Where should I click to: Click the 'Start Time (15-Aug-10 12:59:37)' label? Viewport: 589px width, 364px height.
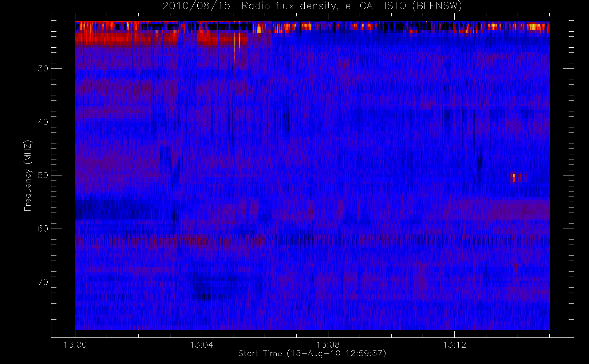pos(312,353)
